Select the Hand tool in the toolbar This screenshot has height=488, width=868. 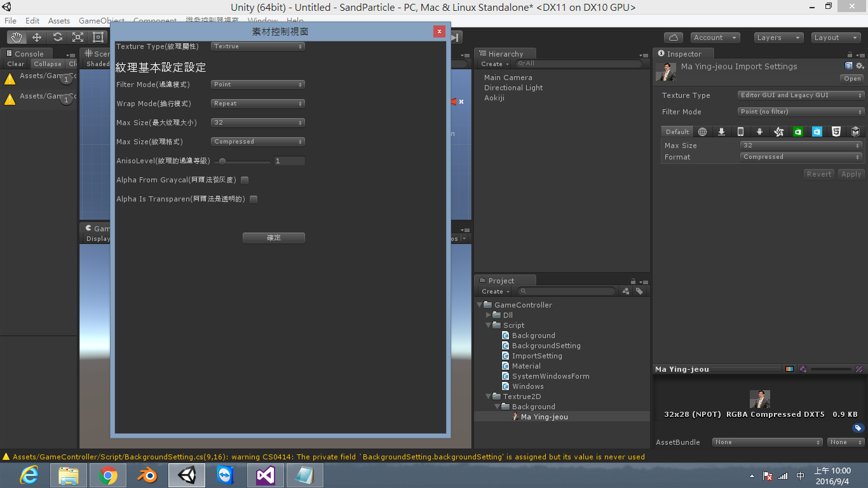pyautogui.click(x=16, y=37)
